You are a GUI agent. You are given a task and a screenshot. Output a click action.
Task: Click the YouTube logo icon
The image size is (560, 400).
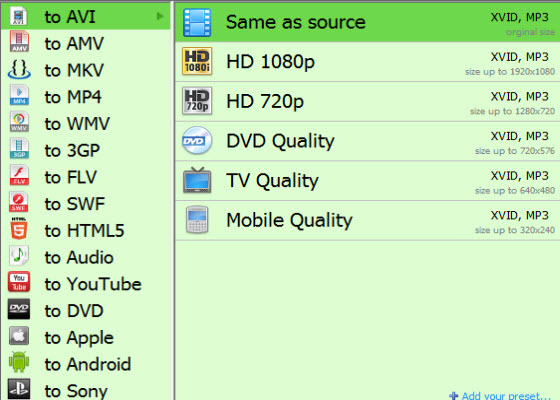19,282
